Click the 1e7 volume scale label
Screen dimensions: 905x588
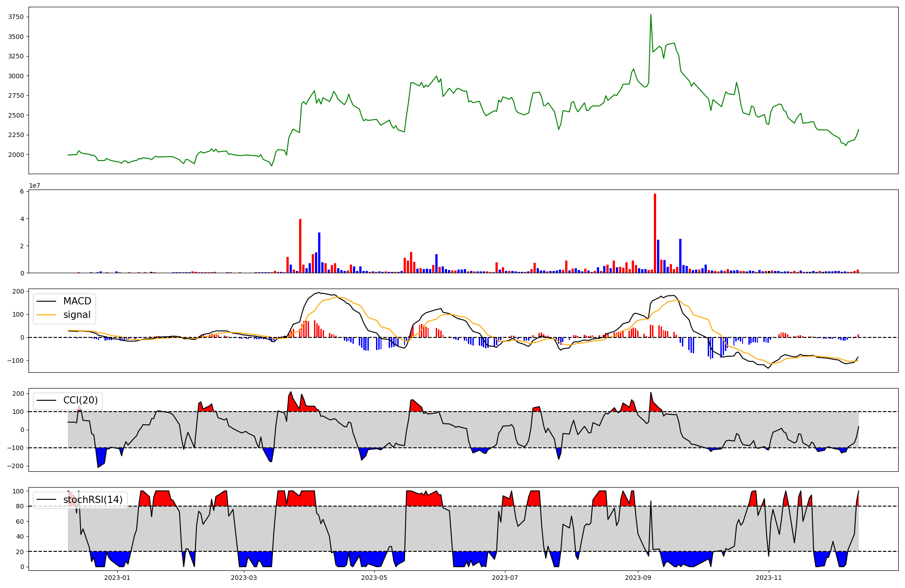(34, 186)
